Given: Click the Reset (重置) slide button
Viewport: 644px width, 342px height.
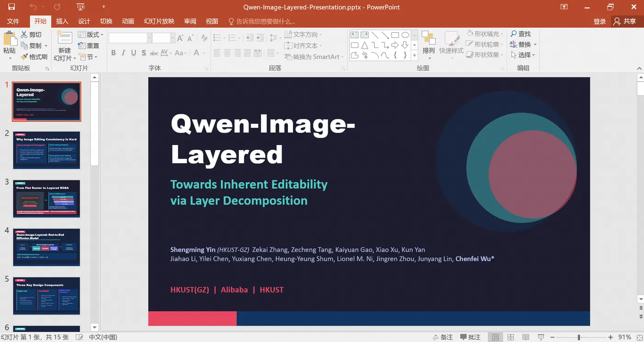Looking at the screenshot, I should 88,46.
